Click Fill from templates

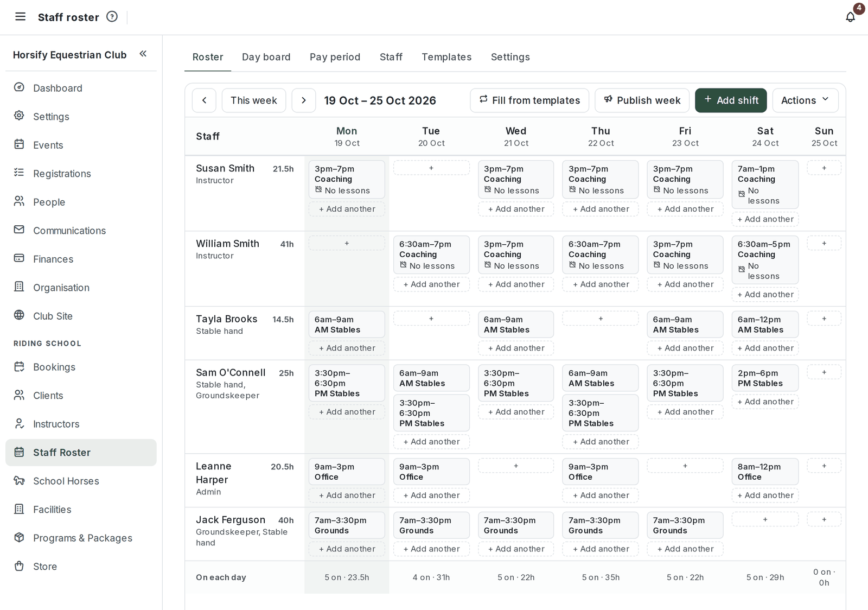coord(529,100)
